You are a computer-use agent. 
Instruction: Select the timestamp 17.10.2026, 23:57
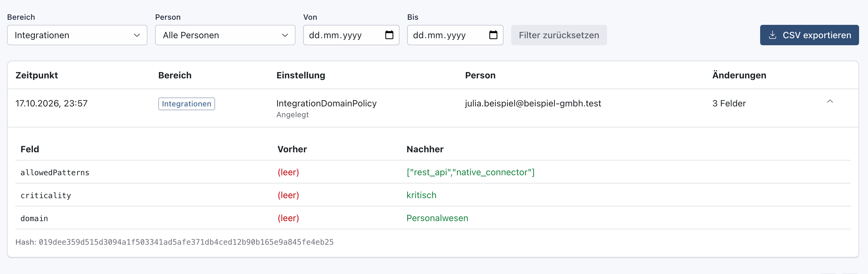(x=52, y=103)
